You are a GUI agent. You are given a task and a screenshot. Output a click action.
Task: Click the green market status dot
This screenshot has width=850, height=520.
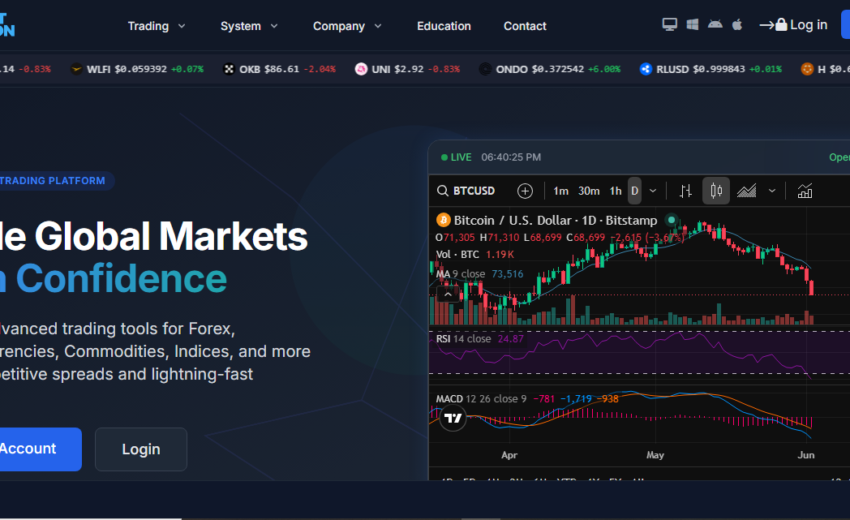click(x=672, y=220)
